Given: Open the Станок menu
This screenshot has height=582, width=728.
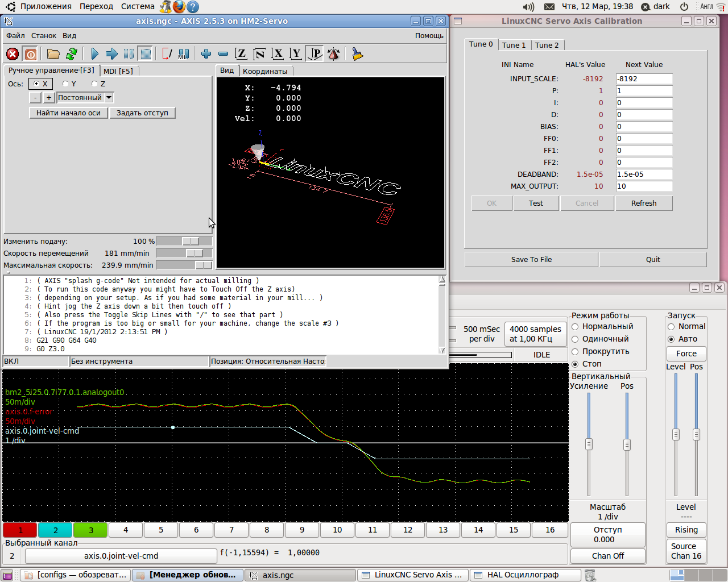Looking at the screenshot, I should click(x=44, y=35).
